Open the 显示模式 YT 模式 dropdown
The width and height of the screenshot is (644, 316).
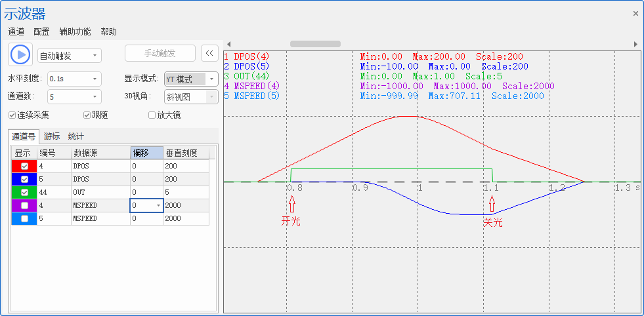click(191, 79)
